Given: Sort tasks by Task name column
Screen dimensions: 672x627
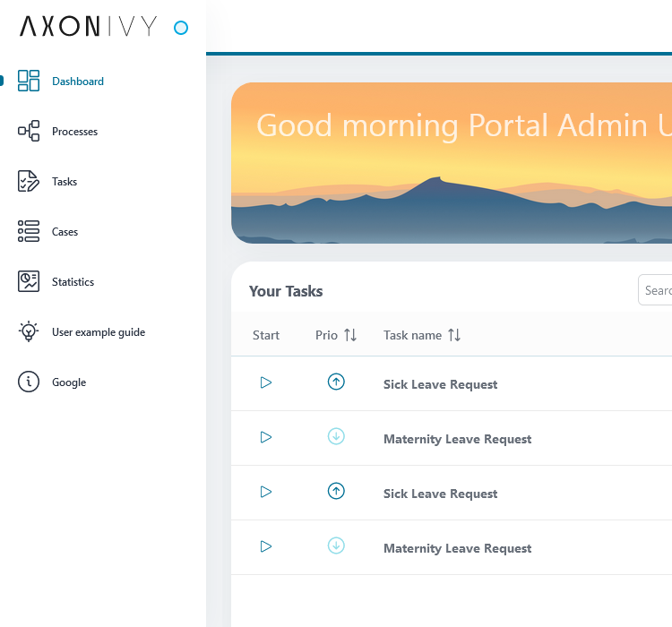Looking at the screenshot, I should click(454, 335).
